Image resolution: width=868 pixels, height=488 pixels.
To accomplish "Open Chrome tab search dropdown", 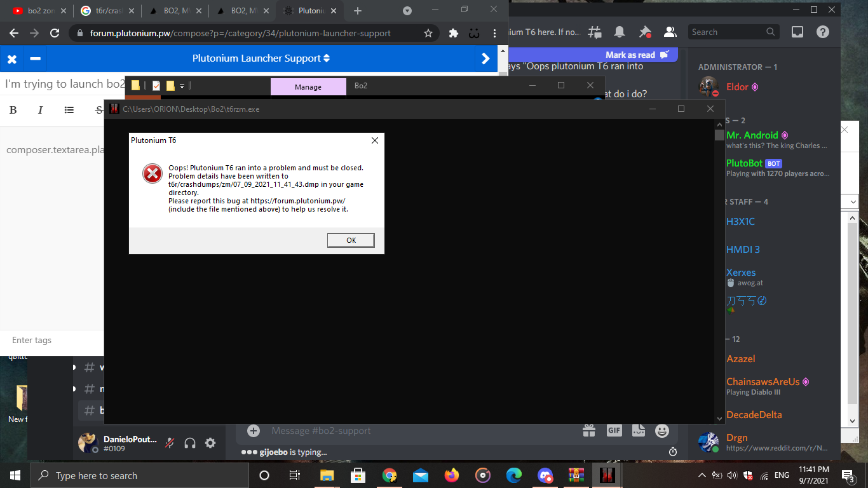I will [407, 11].
